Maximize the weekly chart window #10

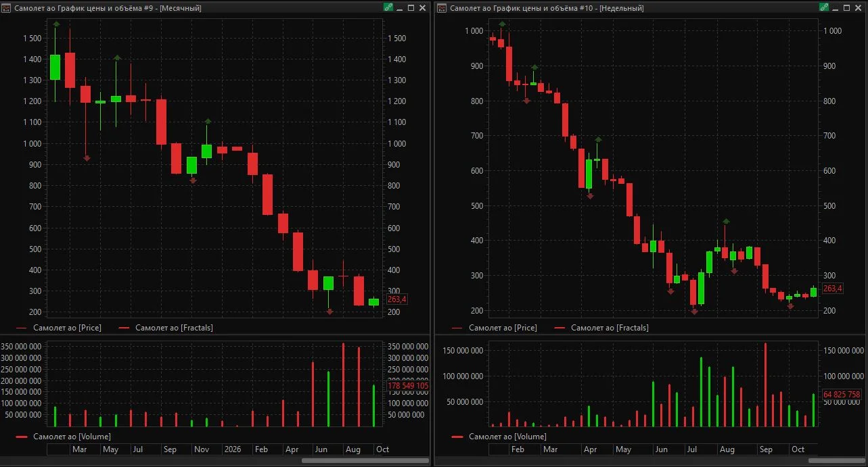846,8
